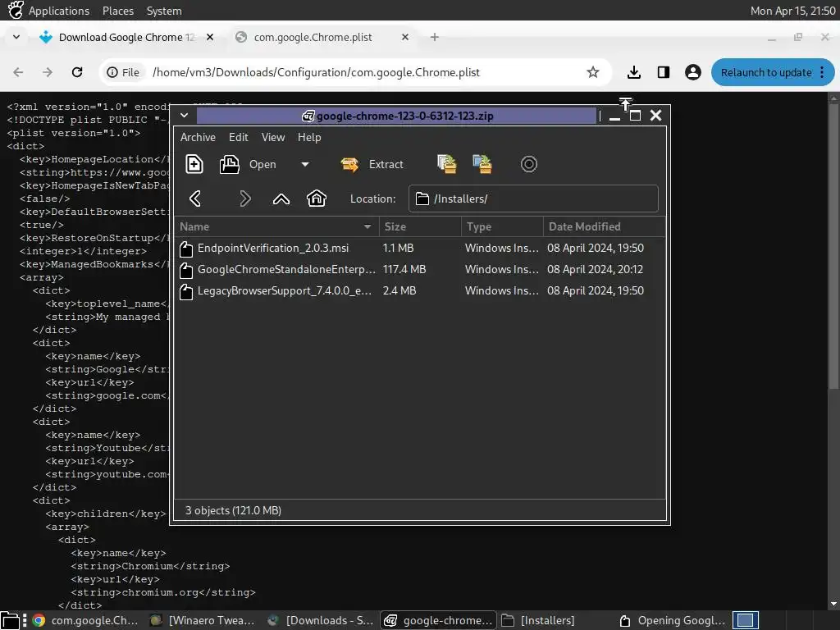This screenshot has height=630, width=840.
Task: Click status bar text 3 objects (121.0 MB)
Action: [233, 510]
